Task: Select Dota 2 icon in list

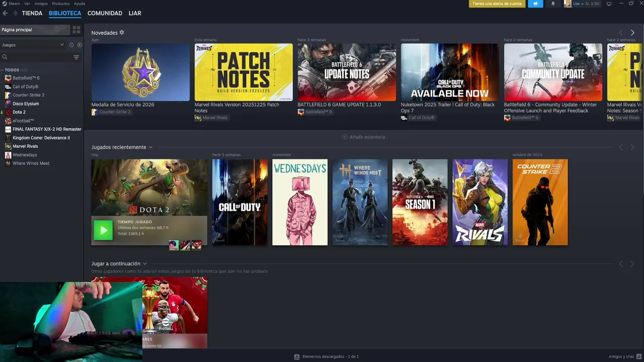Action: tap(8, 112)
